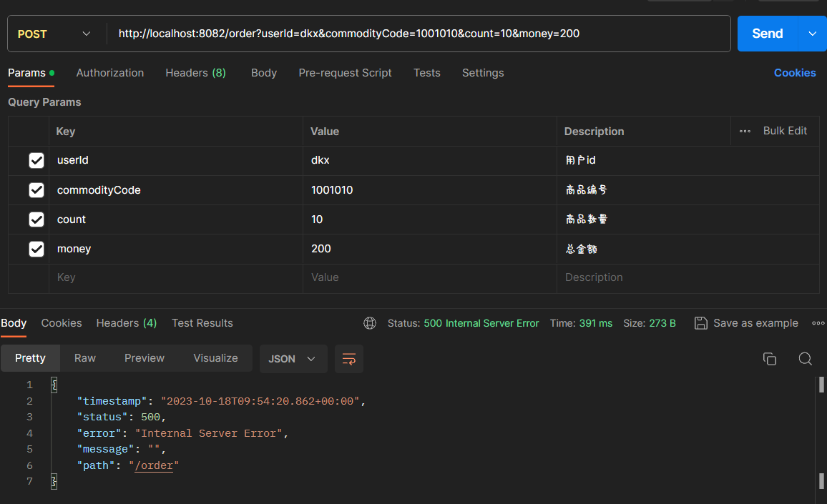Viewport: 827px width, 504px height.
Task: Open response more options ellipsis icon
Action: 818,323
